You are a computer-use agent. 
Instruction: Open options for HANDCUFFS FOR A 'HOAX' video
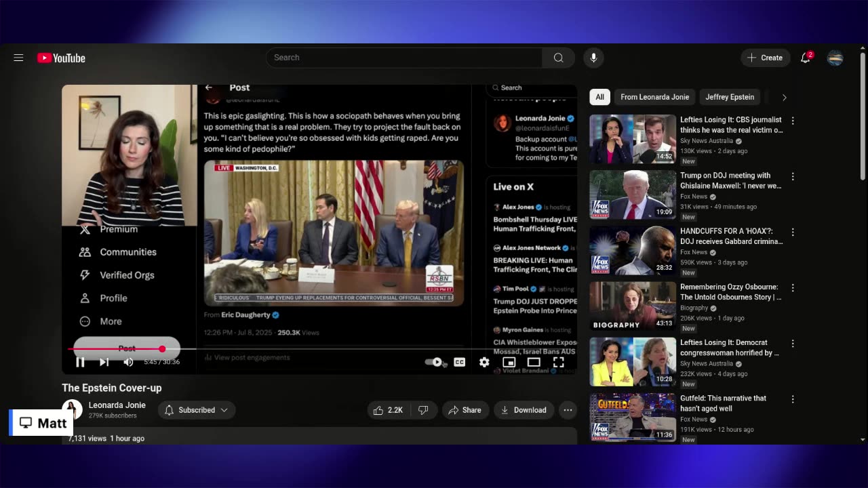pos(793,232)
